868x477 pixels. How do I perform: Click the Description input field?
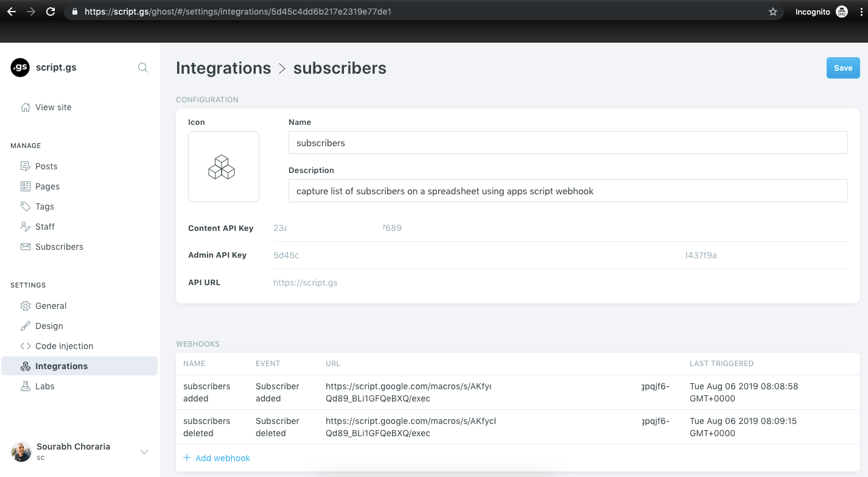[568, 191]
